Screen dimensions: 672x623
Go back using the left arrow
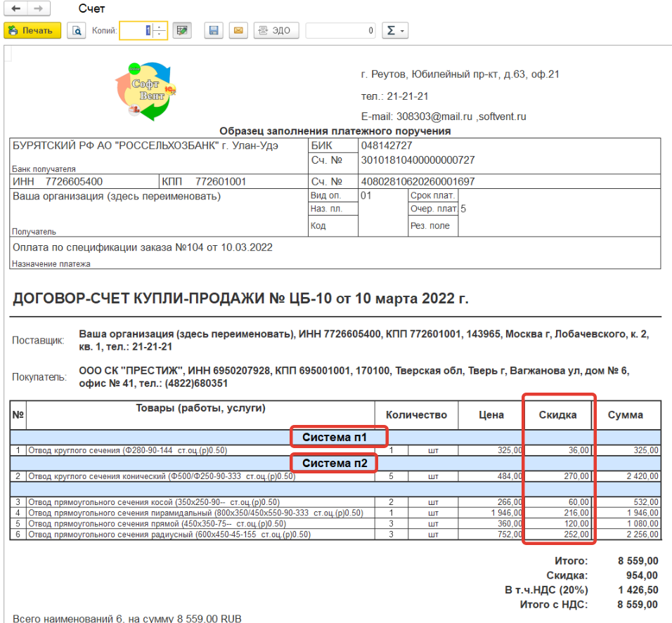coord(16,8)
